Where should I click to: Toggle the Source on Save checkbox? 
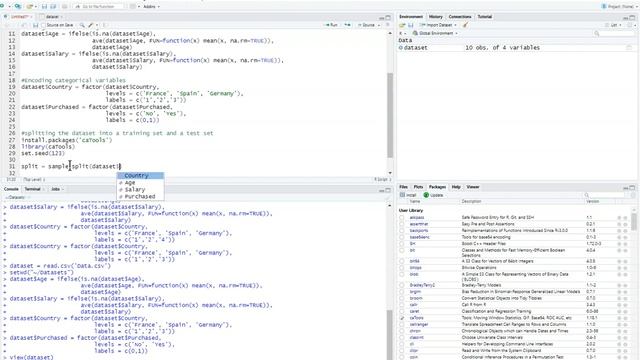pyautogui.click(x=44, y=25)
